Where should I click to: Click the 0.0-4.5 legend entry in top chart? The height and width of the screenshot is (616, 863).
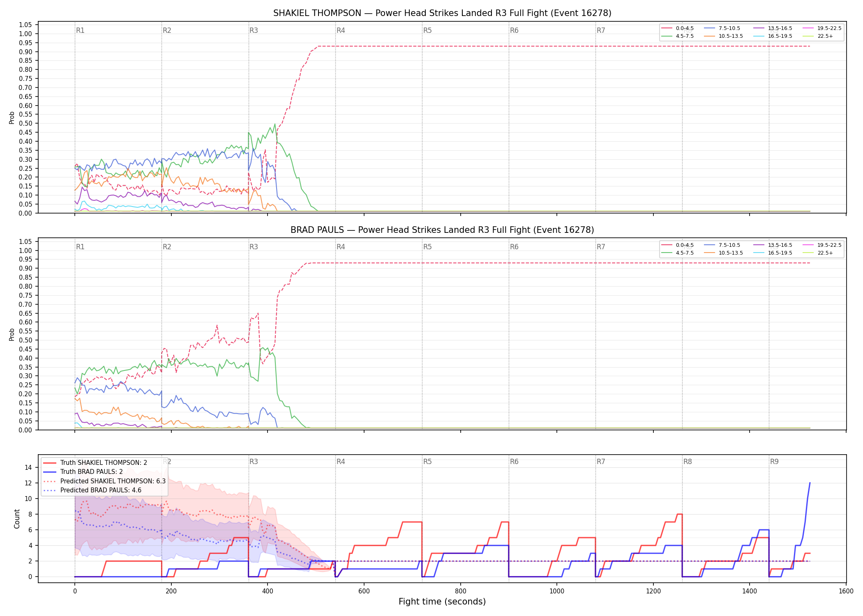(677, 28)
